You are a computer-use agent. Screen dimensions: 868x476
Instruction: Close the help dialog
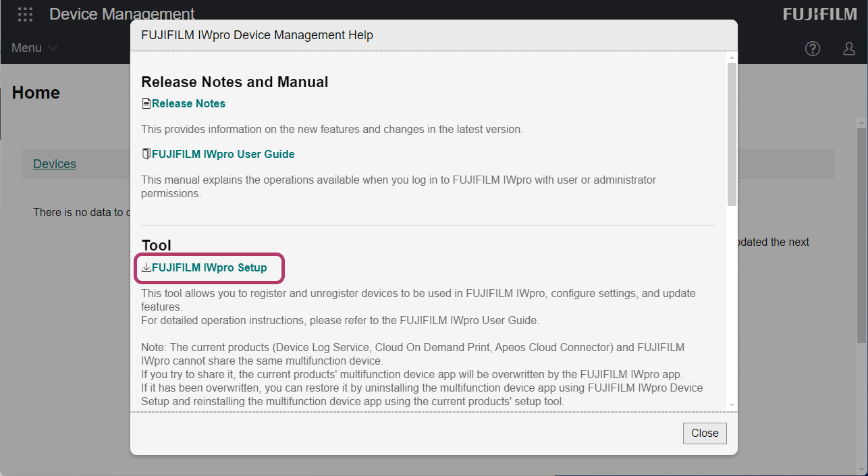[x=704, y=433]
